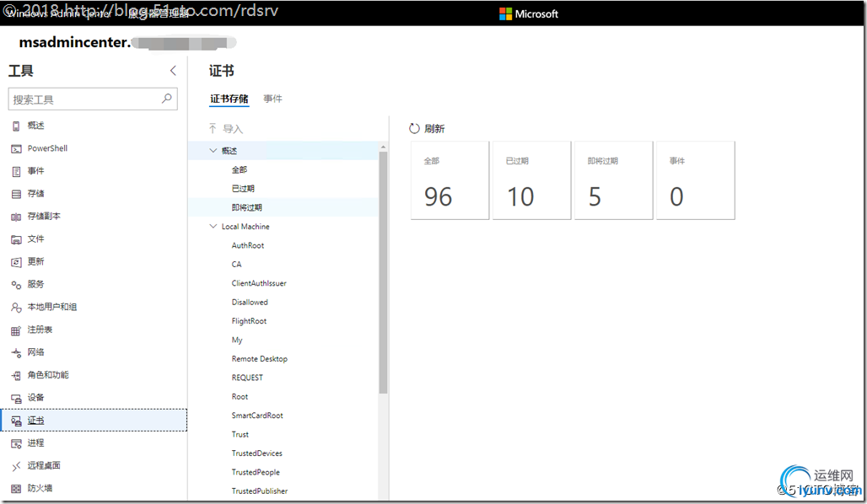The height and width of the screenshot is (504, 867).
Task: Select the TrustedPublisher store in tree
Action: pos(260,491)
